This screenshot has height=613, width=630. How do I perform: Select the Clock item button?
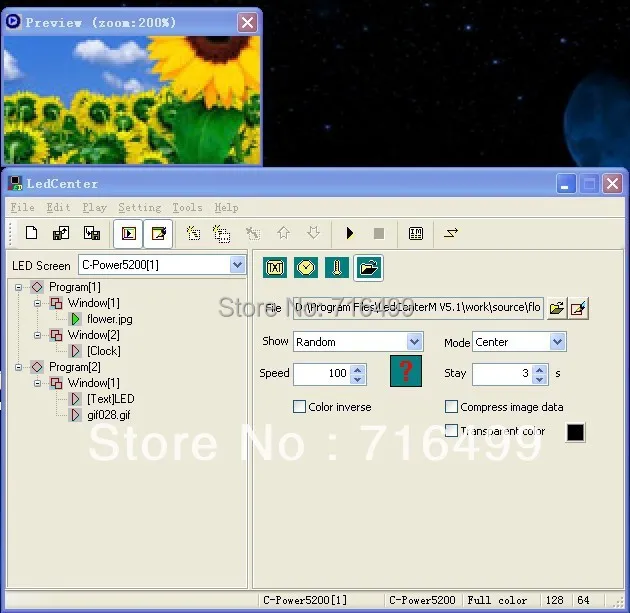click(x=306, y=268)
